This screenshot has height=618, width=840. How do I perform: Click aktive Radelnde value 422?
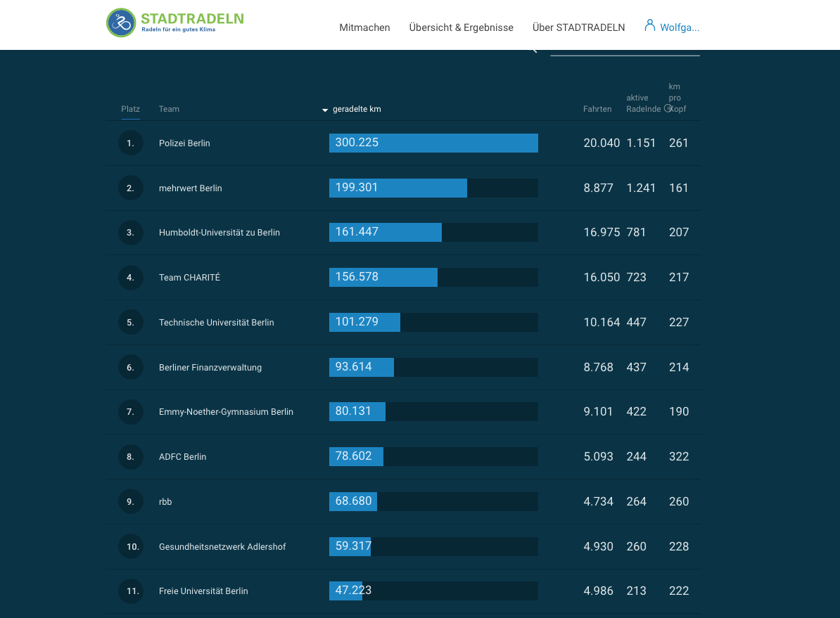click(637, 412)
